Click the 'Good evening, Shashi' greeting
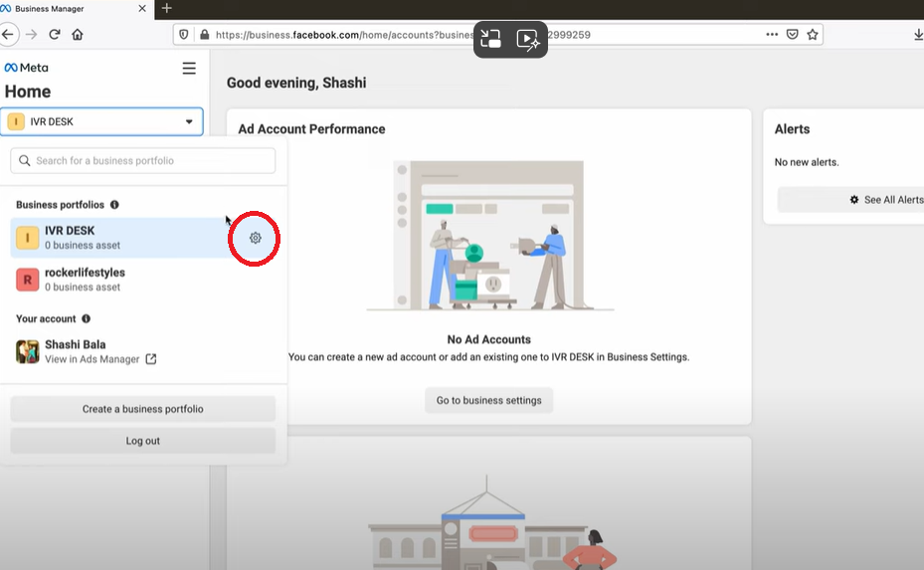 tap(296, 83)
